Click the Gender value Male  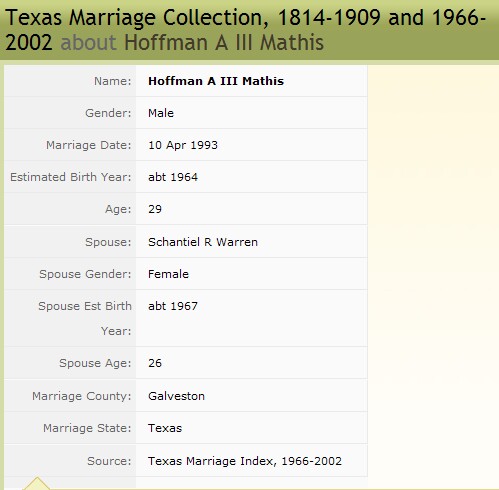point(161,113)
